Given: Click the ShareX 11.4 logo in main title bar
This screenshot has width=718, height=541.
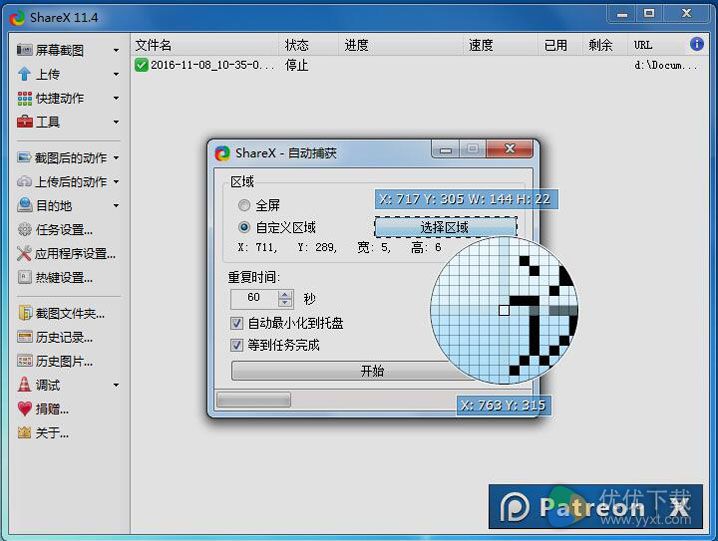Looking at the screenshot, I should point(18,18).
